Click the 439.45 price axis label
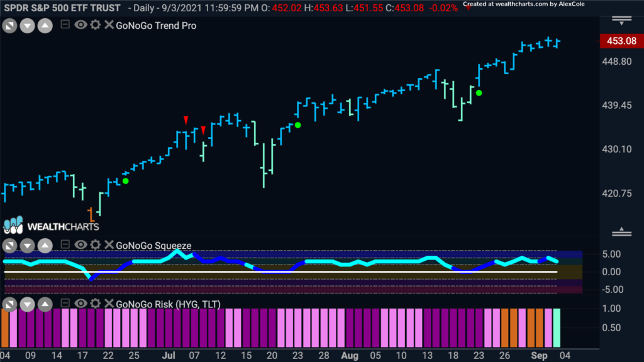 click(617, 106)
